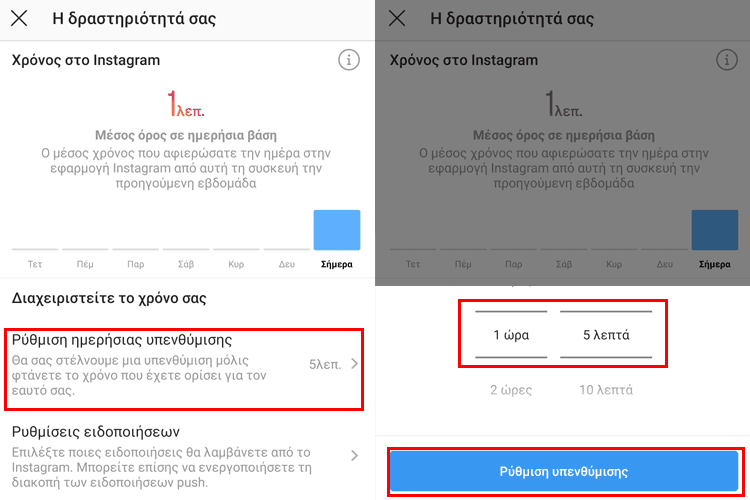Select 1 ώρα in the hours picker

[x=511, y=334]
